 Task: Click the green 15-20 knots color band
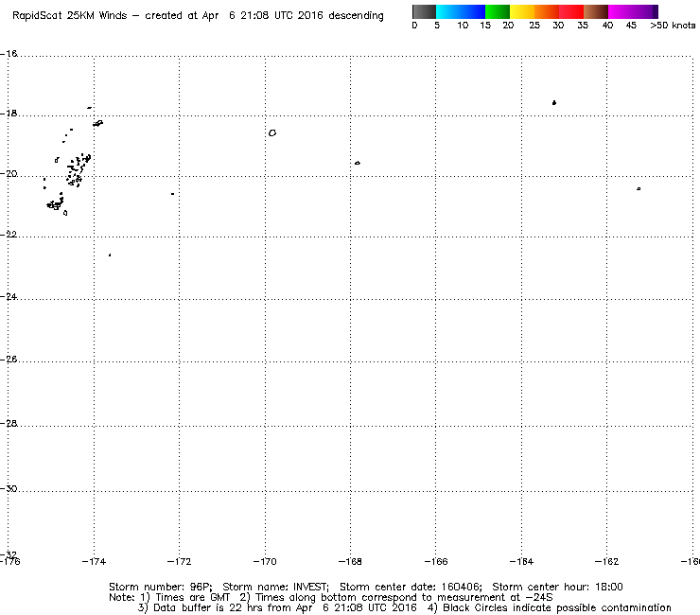coord(498,11)
